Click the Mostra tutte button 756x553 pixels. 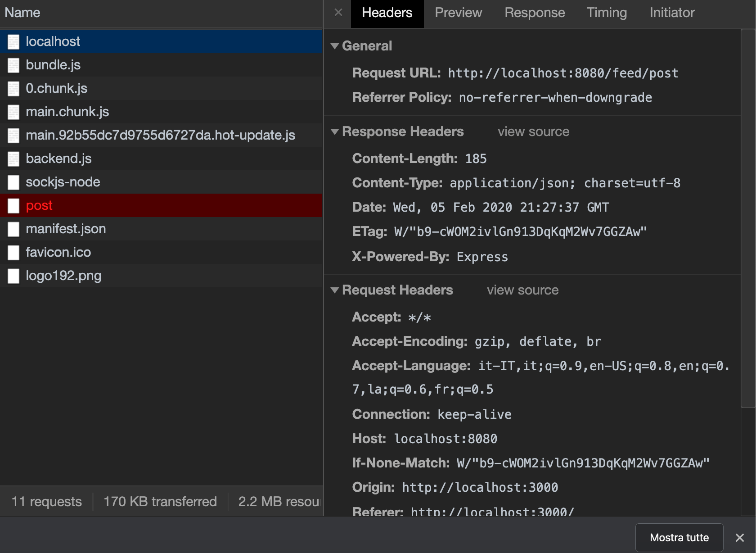point(679,538)
